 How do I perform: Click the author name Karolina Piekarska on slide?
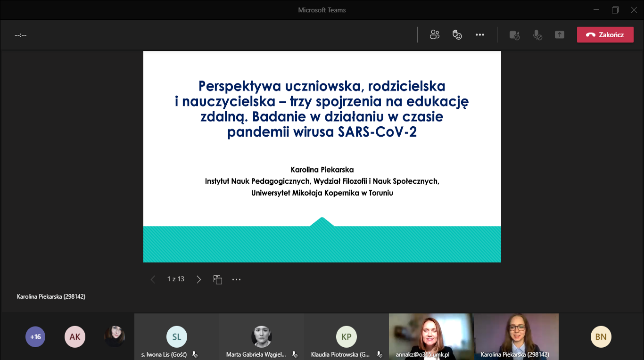tap(322, 169)
